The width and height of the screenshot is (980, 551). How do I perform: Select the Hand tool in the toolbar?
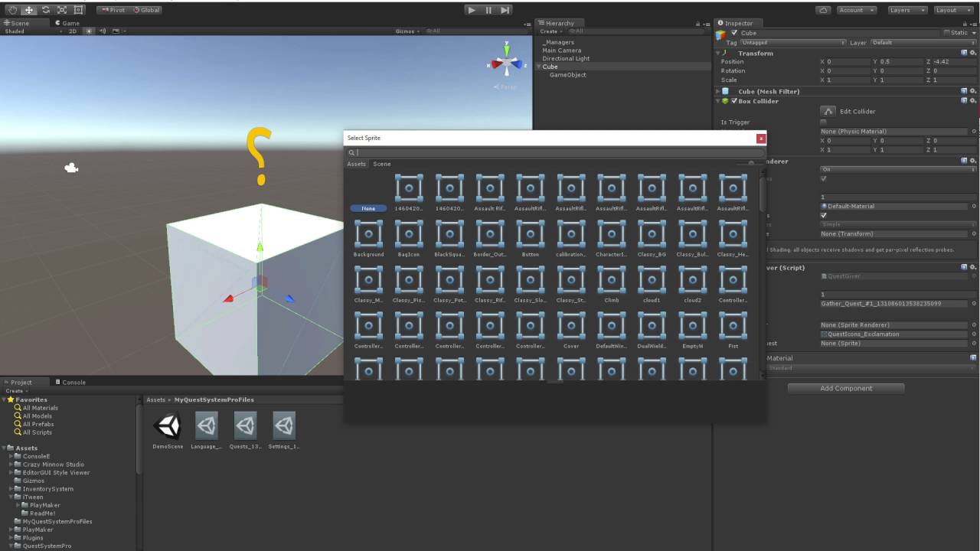coord(11,10)
